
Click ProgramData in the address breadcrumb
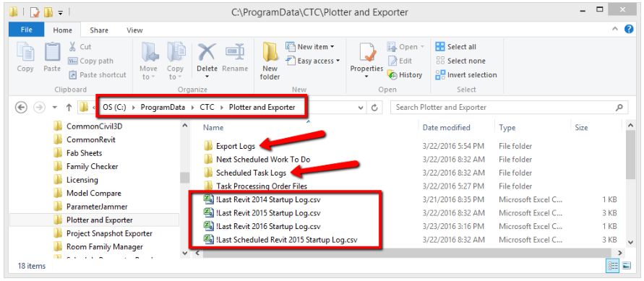pyautogui.click(x=163, y=108)
